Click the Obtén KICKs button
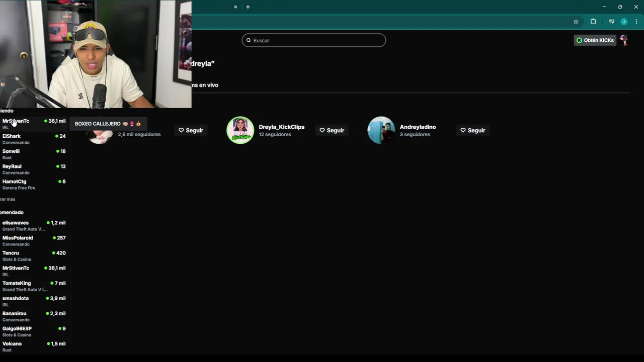The image size is (644, 362). click(x=595, y=40)
